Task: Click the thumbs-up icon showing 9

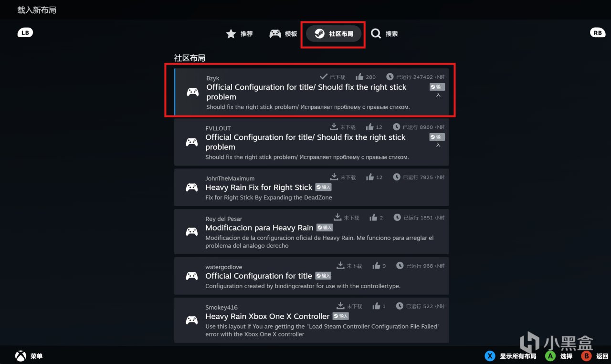Action: [376, 265]
